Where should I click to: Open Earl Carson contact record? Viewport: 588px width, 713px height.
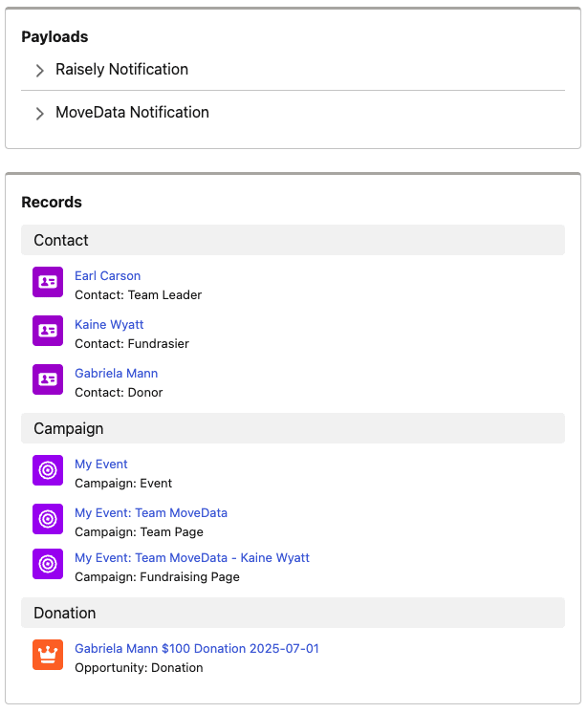click(108, 275)
